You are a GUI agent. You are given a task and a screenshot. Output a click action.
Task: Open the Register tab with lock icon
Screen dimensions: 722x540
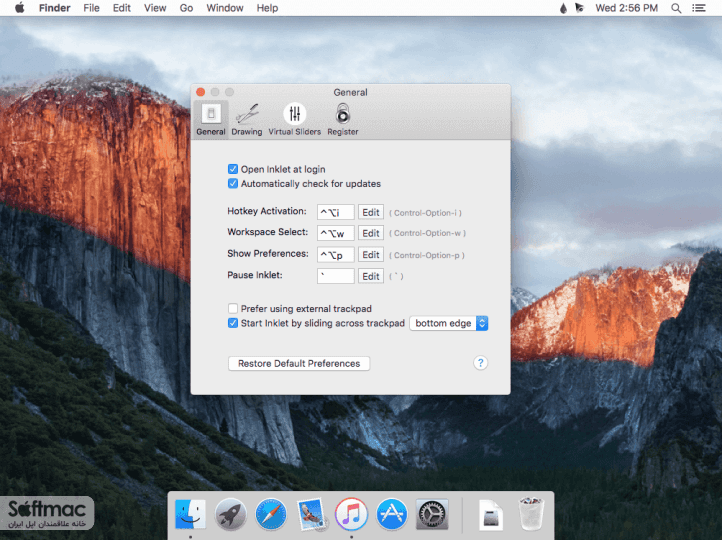point(343,119)
